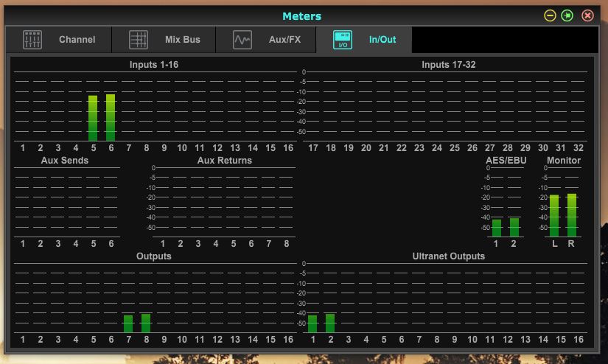Pin the Meters window with green button
608x364 pixels.
point(567,15)
